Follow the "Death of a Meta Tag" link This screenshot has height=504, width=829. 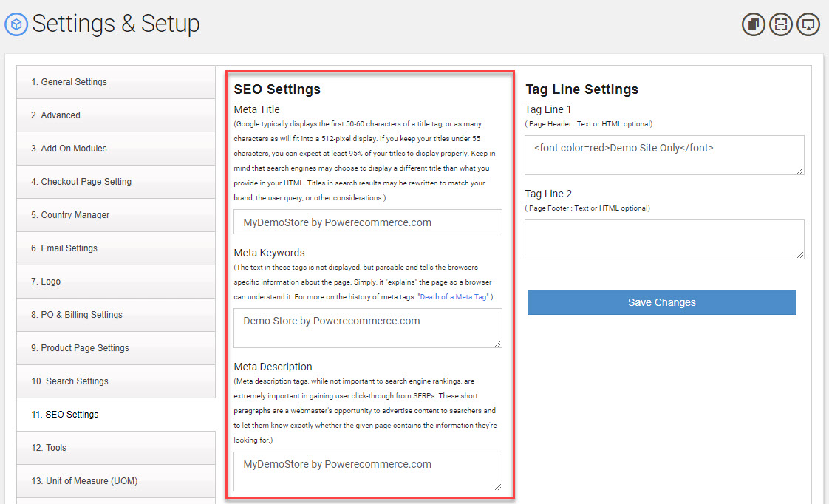pos(453,296)
